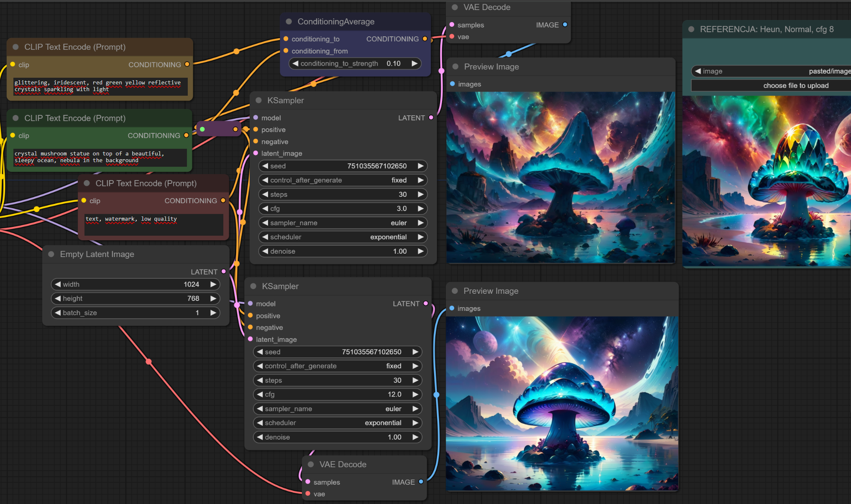Click the vae input port on bottom VAE Decode
The image size is (851, 504).
[308, 494]
